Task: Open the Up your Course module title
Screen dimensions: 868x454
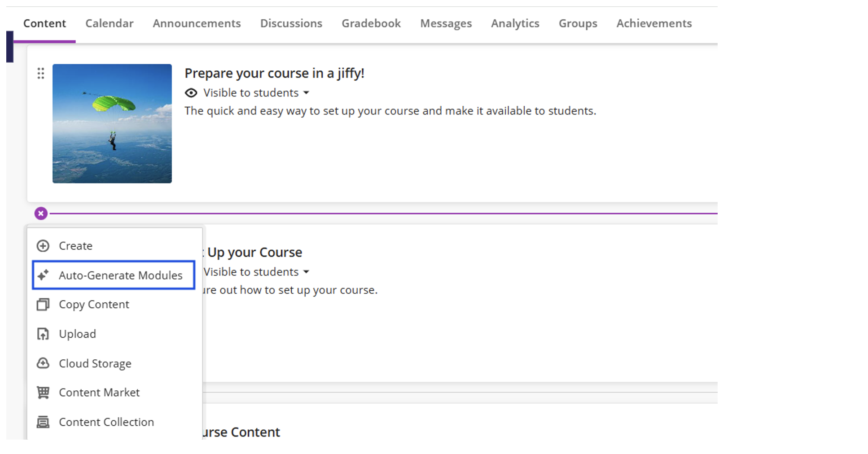Action: pyautogui.click(x=254, y=253)
